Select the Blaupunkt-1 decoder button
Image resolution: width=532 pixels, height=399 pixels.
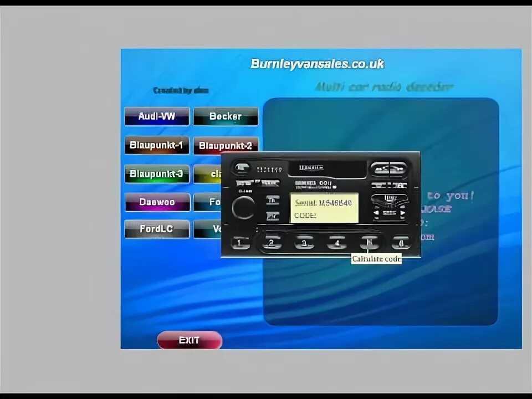click(x=157, y=145)
